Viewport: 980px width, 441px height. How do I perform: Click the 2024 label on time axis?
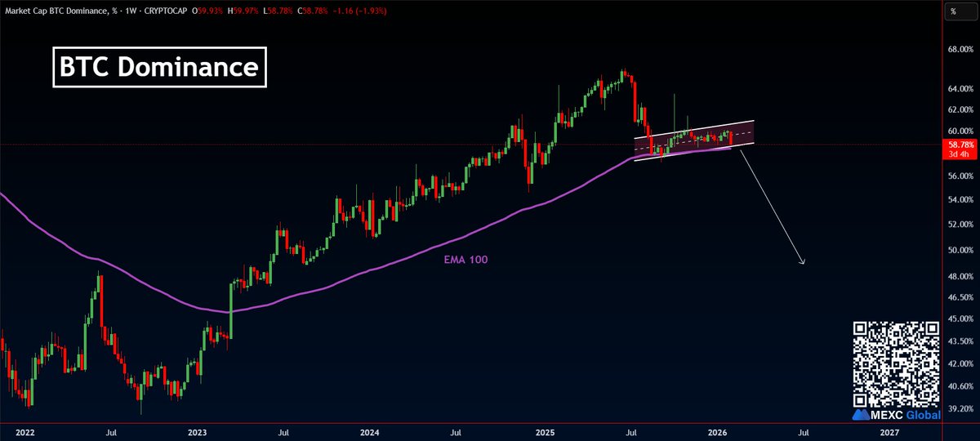(x=369, y=431)
